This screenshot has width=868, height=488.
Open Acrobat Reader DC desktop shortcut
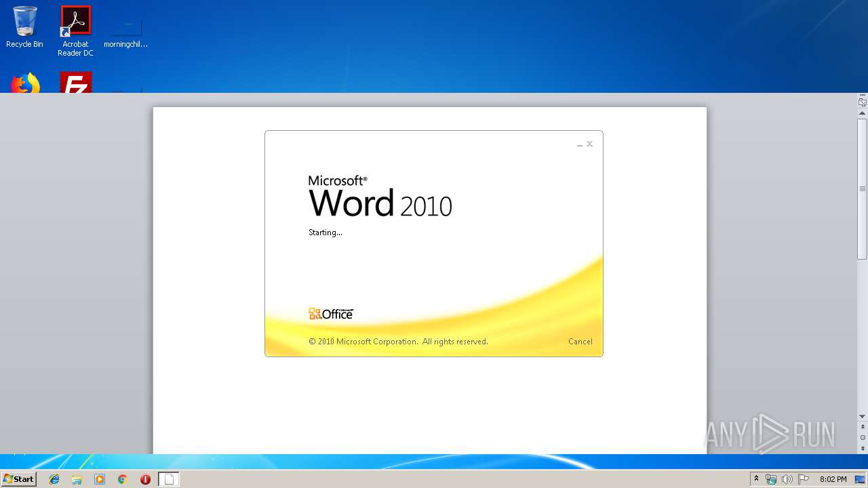75,31
